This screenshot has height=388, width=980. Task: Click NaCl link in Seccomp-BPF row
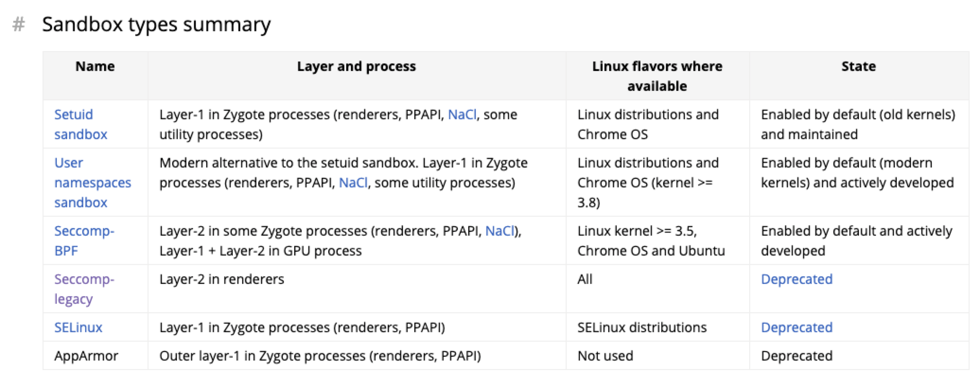point(499,231)
